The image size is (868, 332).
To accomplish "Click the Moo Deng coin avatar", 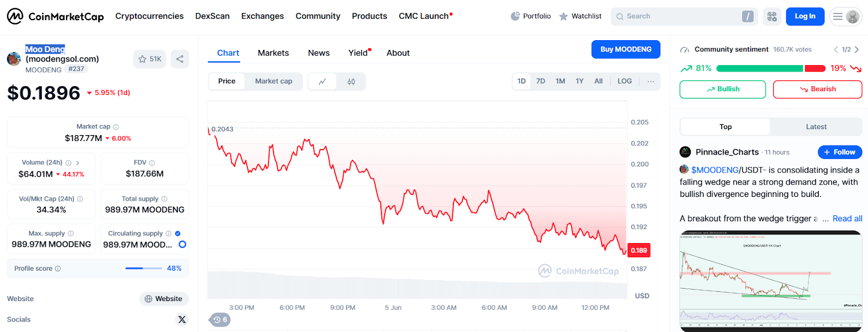I will [x=14, y=59].
